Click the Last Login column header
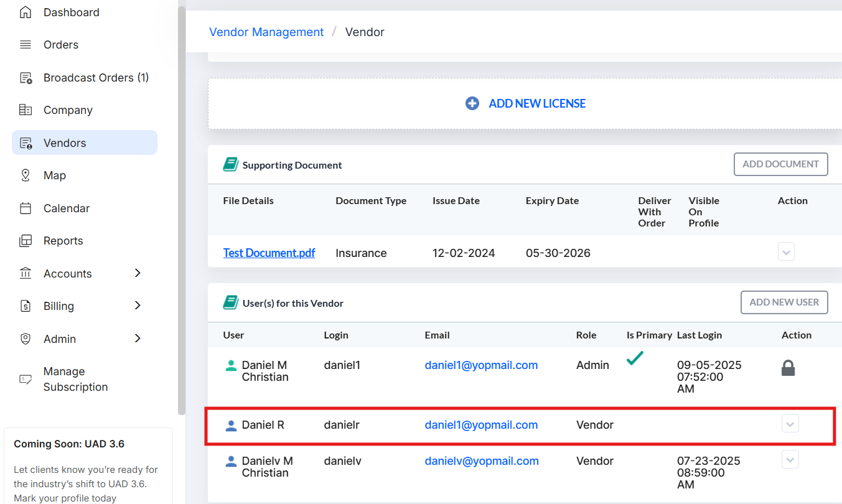 click(699, 335)
